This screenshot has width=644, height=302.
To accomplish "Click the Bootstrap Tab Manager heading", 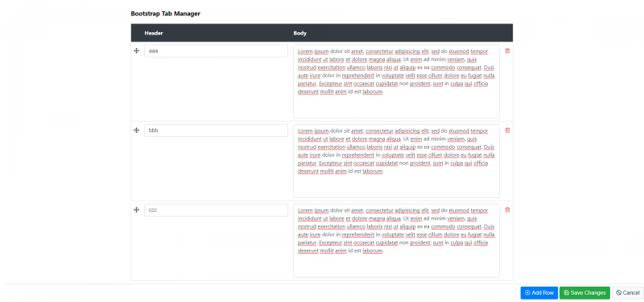I will point(166,14).
